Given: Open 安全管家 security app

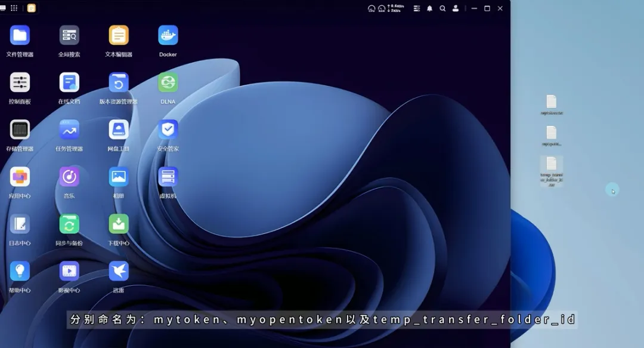Looking at the screenshot, I should point(168,130).
